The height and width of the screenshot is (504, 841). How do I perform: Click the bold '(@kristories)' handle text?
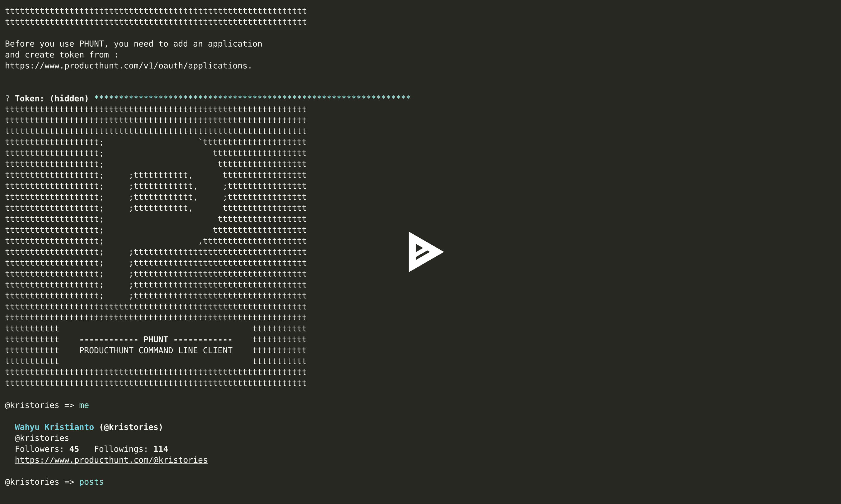click(131, 427)
